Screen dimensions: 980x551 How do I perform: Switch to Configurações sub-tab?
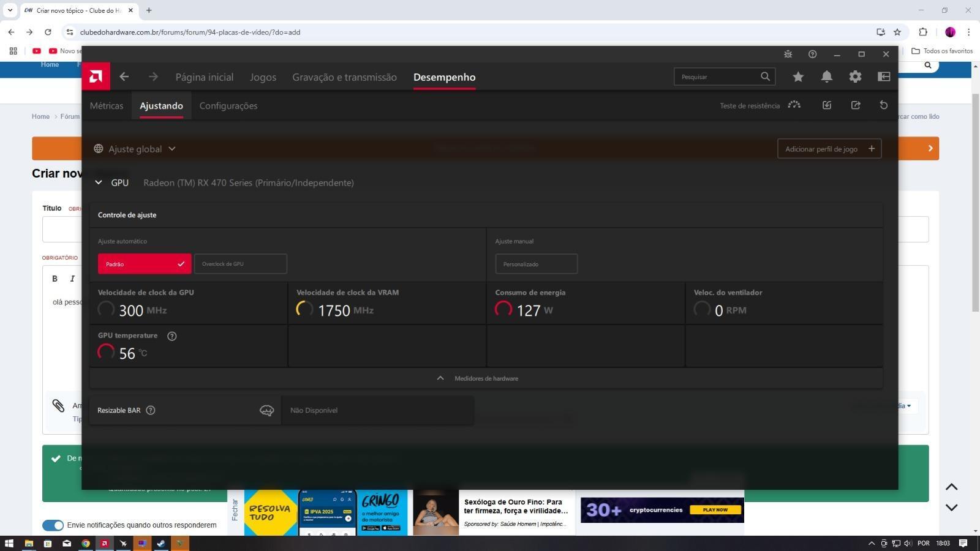pyautogui.click(x=228, y=105)
